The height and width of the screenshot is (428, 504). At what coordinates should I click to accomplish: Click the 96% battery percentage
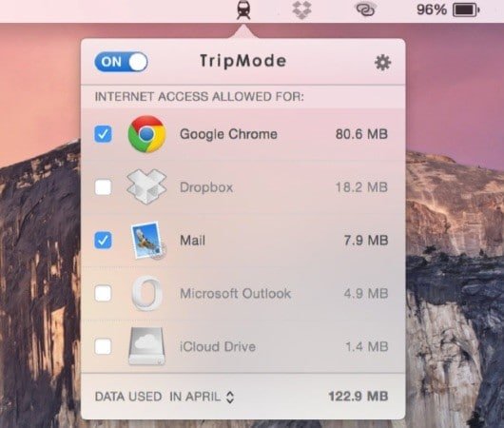[x=432, y=10]
